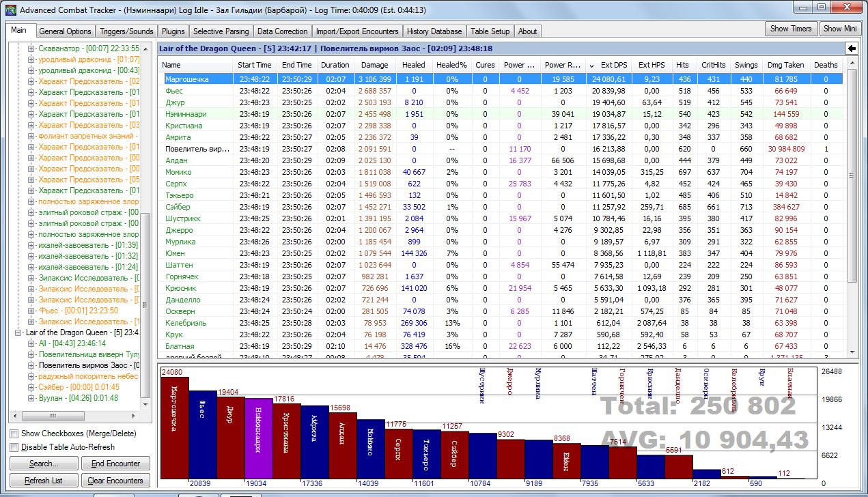Image resolution: width=868 pixels, height=497 pixels.
Task: Select ихалей-завоеватель [01:32] encounter
Action: click(x=88, y=256)
